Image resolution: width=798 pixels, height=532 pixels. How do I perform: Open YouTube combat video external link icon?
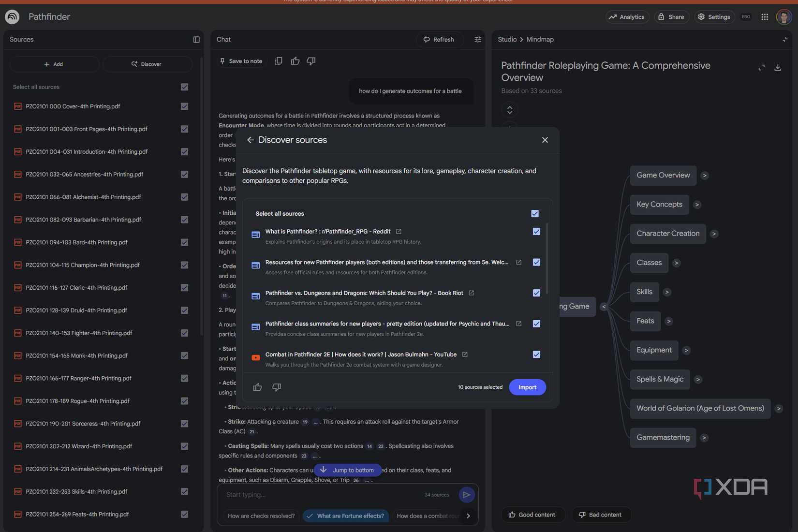tap(465, 355)
